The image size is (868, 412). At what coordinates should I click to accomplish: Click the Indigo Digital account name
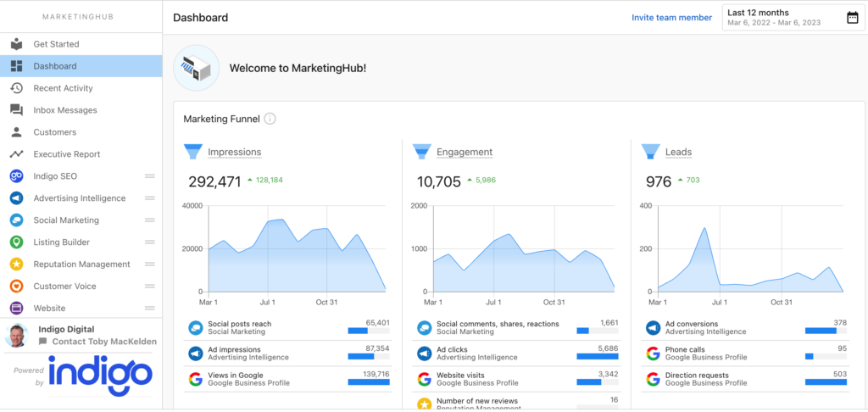pos(66,329)
